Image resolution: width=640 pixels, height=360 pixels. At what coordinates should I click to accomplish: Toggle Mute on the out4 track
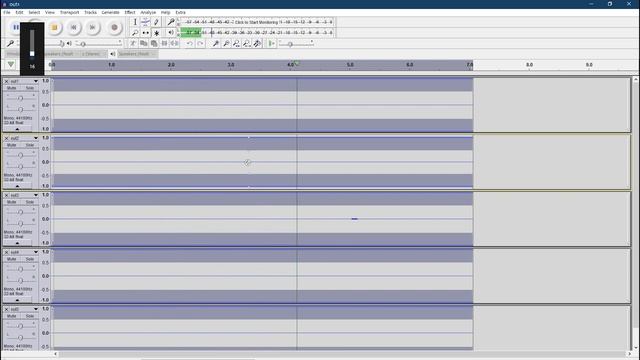coord(12,259)
